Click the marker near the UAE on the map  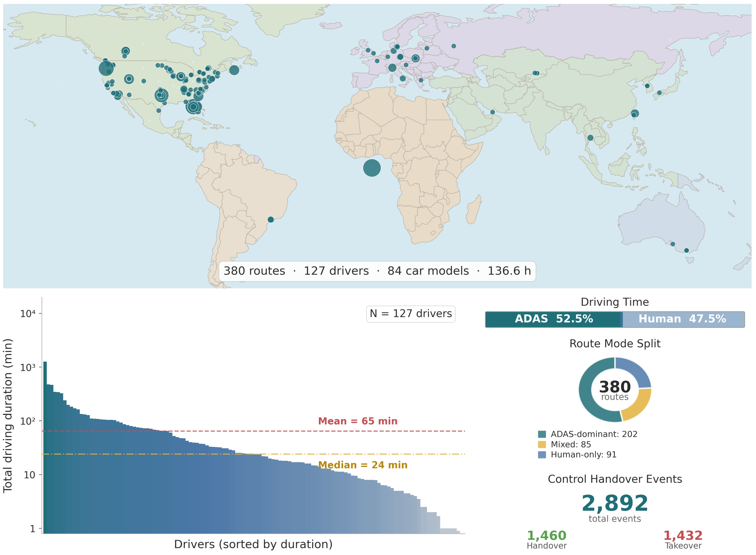[492, 112]
